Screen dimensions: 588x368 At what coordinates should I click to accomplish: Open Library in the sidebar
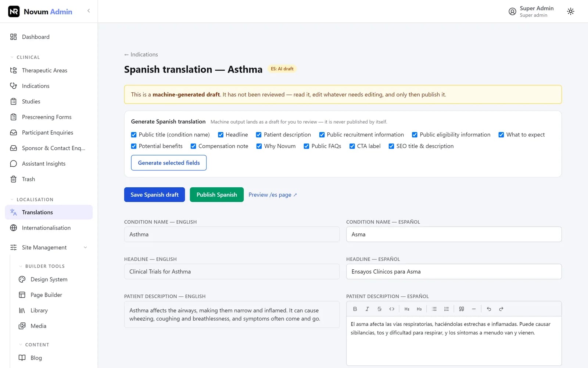tap(53, 311)
